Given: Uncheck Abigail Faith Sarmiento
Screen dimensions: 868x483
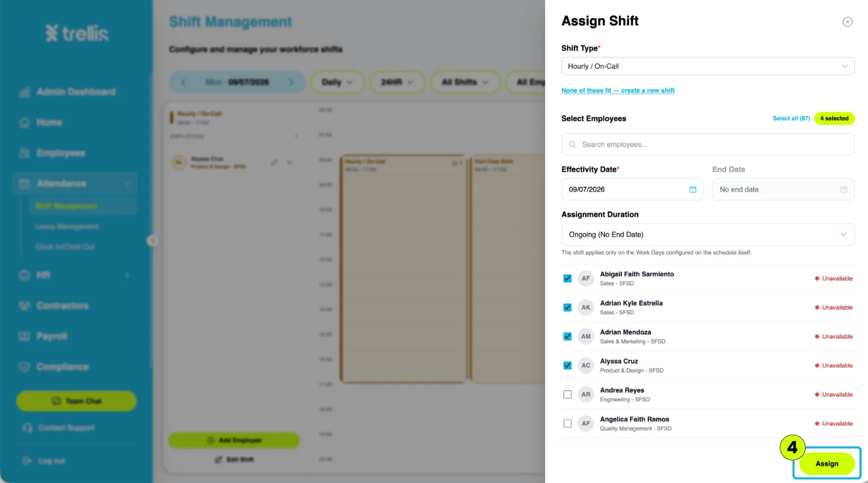Looking at the screenshot, I should (x=567, y=279).
